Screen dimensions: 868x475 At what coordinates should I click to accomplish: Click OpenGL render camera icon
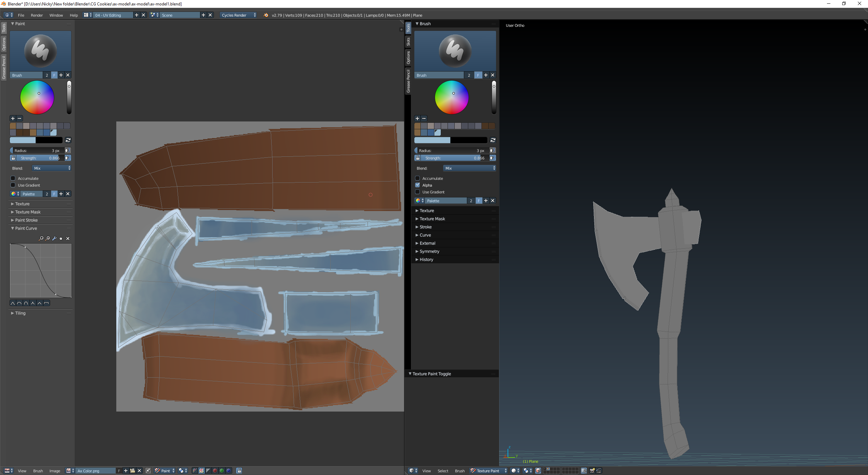coord(592,471)
